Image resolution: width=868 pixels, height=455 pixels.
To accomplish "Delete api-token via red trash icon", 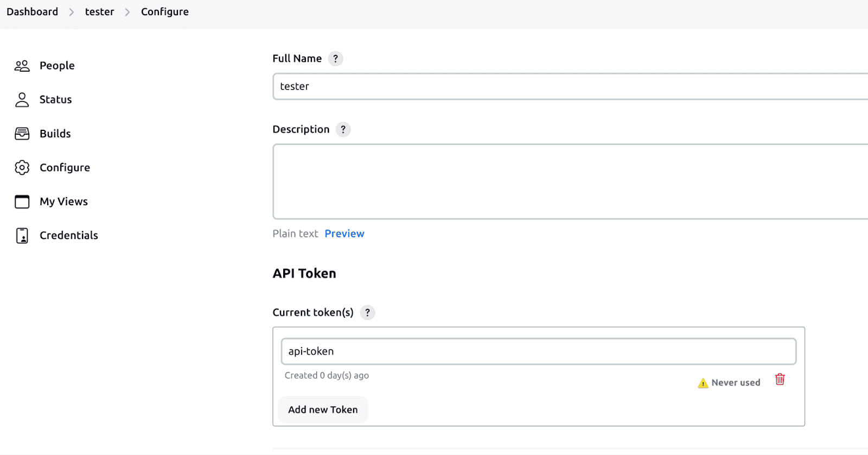I will click(x=780, y=380).
